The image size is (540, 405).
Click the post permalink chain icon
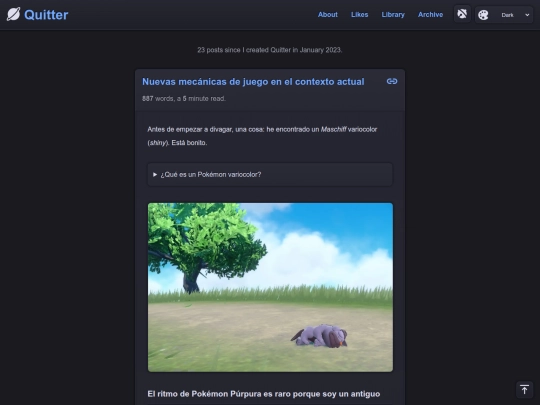[x=392, y=81]
